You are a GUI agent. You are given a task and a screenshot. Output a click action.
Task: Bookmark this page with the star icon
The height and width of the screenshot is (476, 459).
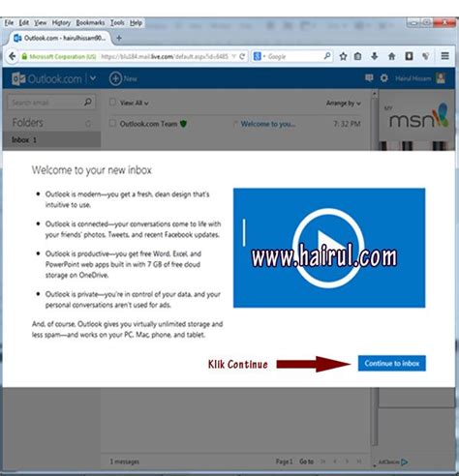tap(343, 56)
